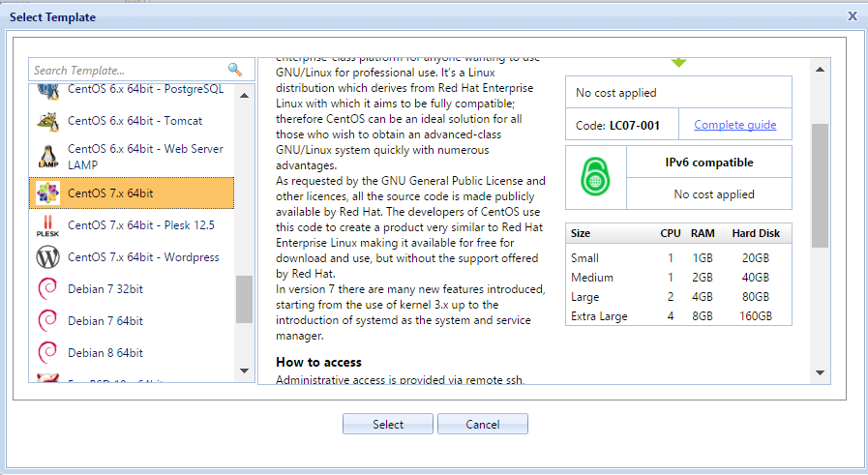Choose CentOS 6.x 64bit - Web Server LAMP
The width and height of the screenshot is (868, 475).
(x=132, y=157)
